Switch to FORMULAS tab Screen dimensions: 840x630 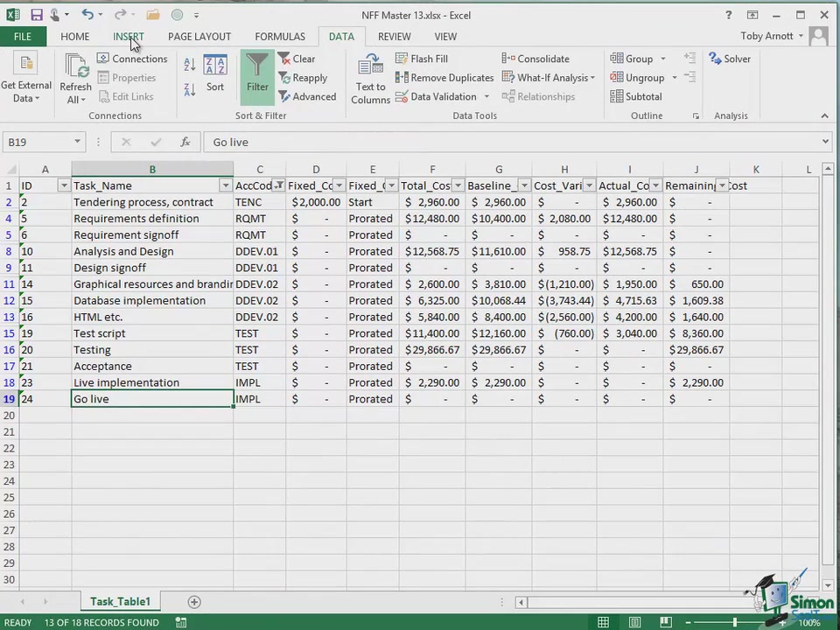280,37
